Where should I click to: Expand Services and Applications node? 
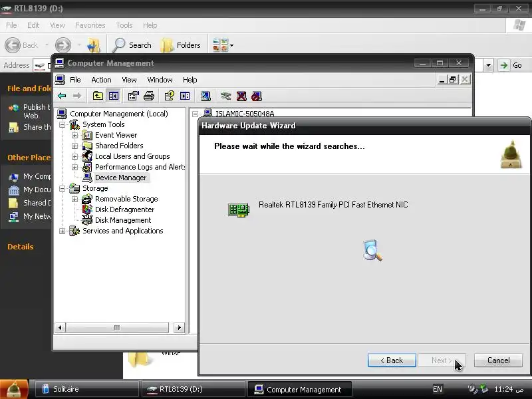point(62,231)
